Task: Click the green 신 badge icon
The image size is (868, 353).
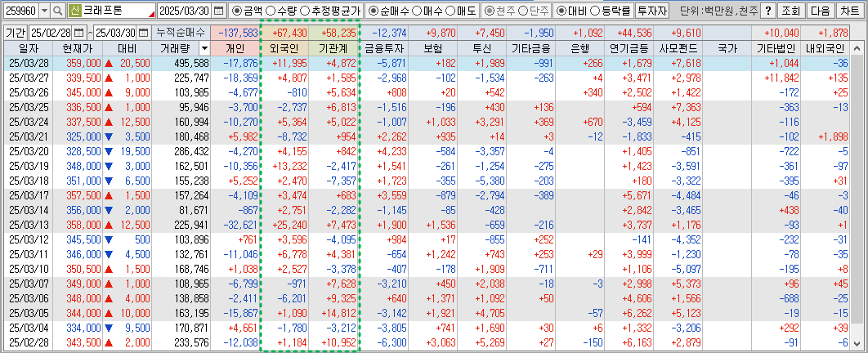Action: pyautogui.click(x=74, y=11)
